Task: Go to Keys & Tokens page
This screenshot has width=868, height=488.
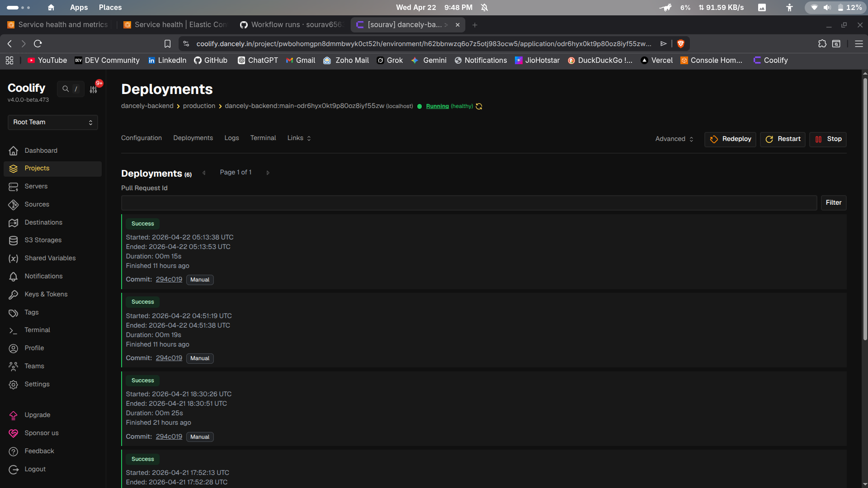Action: click(x=46, y=294)
